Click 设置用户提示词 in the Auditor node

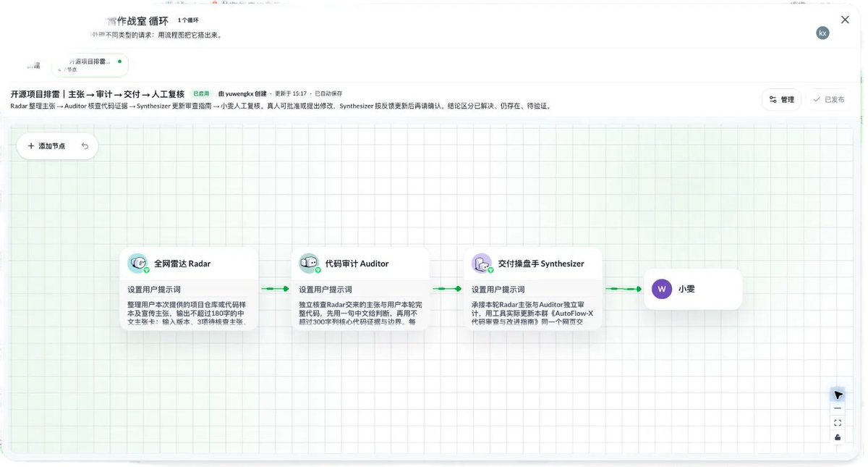(x=325, y=290)
